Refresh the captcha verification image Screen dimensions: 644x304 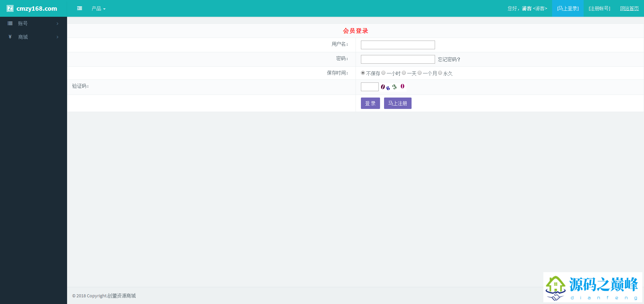pos(393,87)
